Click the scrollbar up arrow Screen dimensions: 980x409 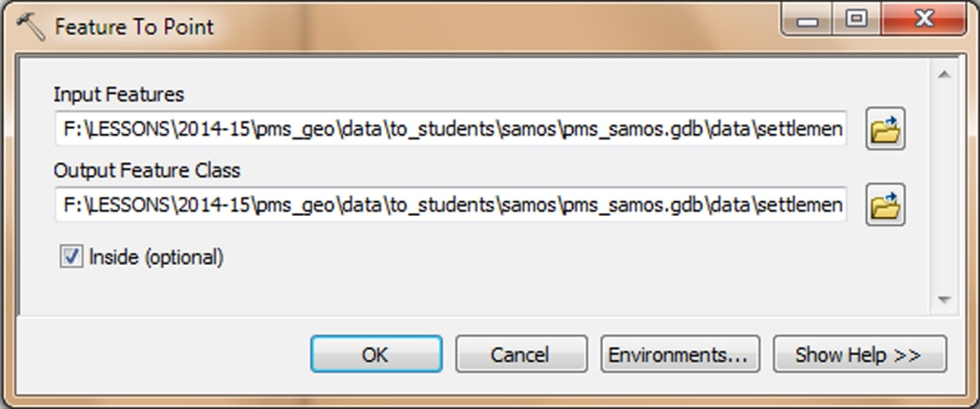click(944, 74)
